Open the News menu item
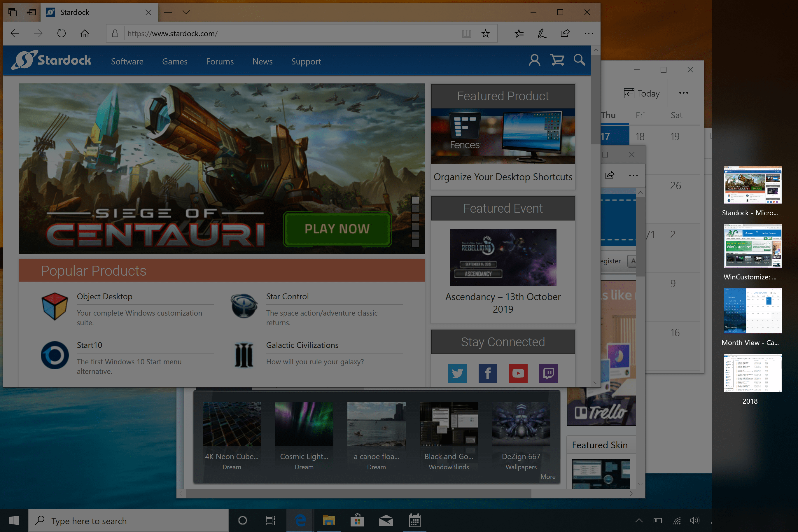798x532 pixels. point(262,62)
